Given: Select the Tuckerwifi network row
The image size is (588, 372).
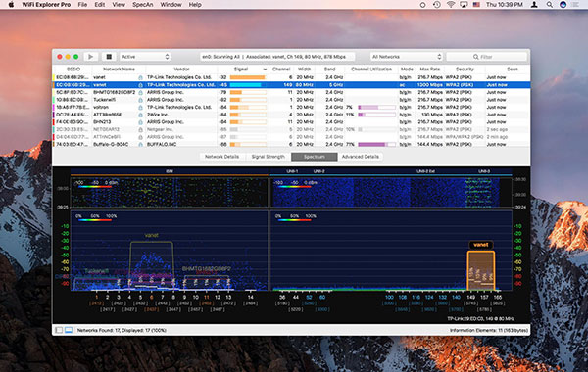Looking at the screenshot, I should coord(291,100).
